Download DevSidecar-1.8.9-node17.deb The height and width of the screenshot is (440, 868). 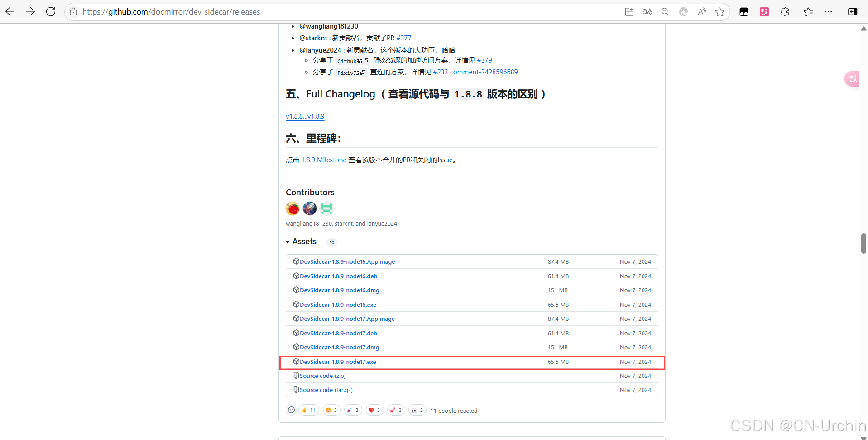[x=338, y=333]
